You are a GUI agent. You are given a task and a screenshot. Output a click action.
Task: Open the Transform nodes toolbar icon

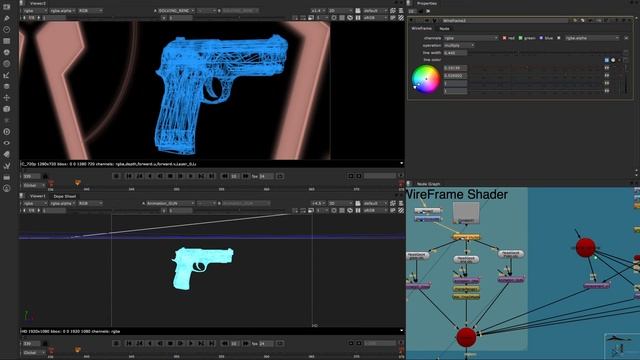(x=7, y=98)
